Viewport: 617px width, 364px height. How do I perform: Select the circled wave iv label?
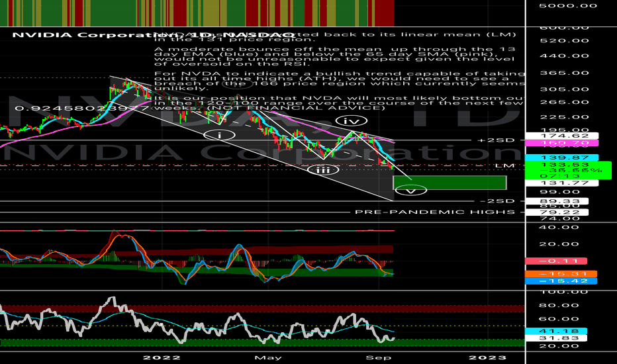point(352,121)
